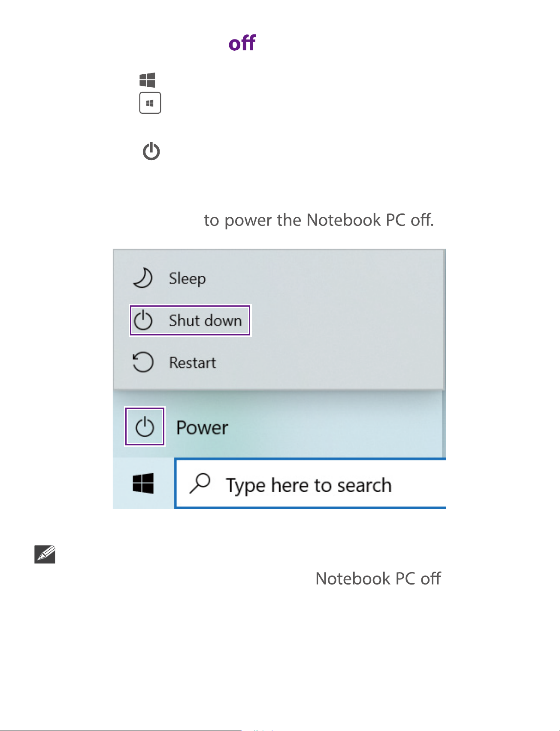This screenshot has width=560, height=731.
Task: Click into the Type here to search field
Action: 311,484
